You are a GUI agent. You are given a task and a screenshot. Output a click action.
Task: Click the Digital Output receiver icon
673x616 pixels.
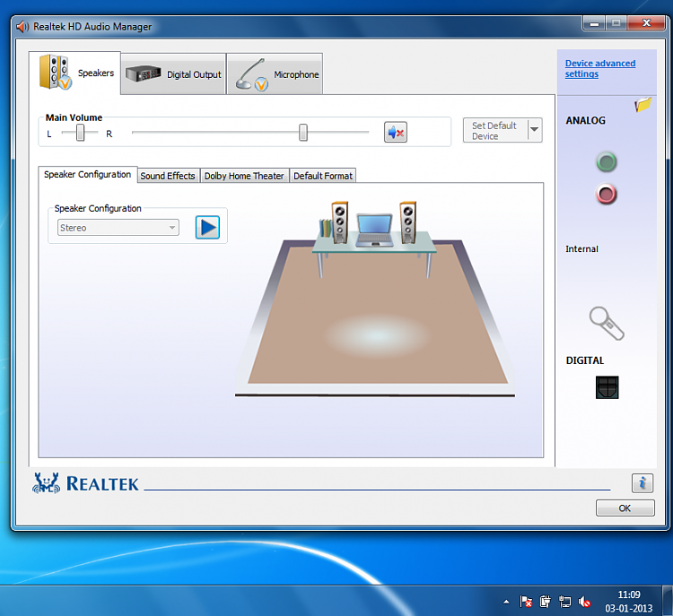click(x=144, y=74)
